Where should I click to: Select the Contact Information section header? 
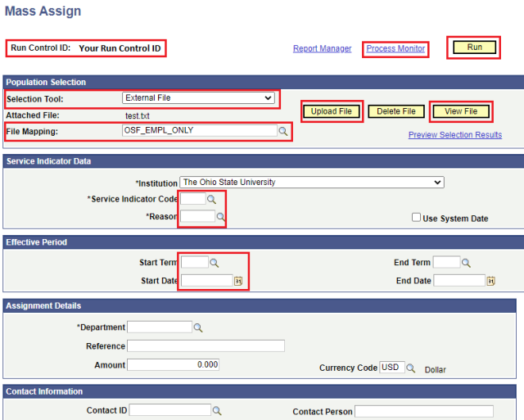coord(44,391)
